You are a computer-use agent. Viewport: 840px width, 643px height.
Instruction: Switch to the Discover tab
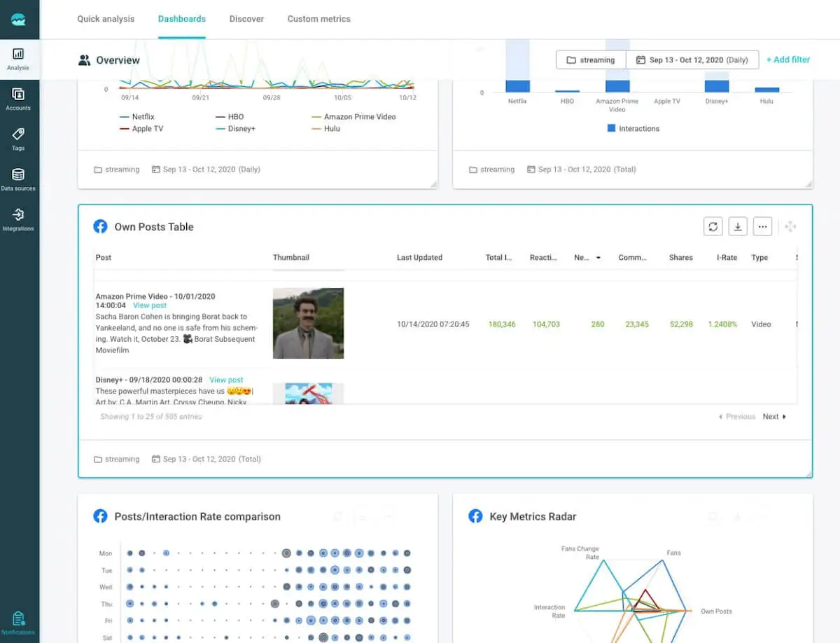tap(246, 19)
